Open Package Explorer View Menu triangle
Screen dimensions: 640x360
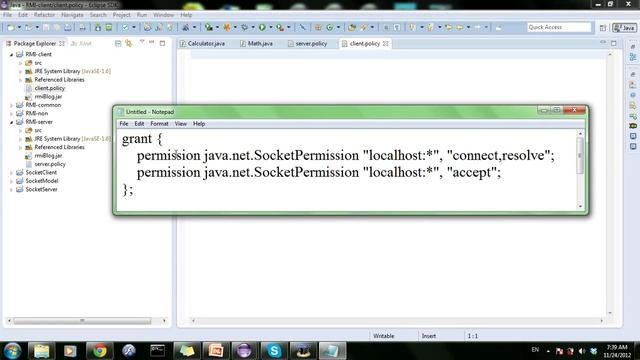[142, 42]
